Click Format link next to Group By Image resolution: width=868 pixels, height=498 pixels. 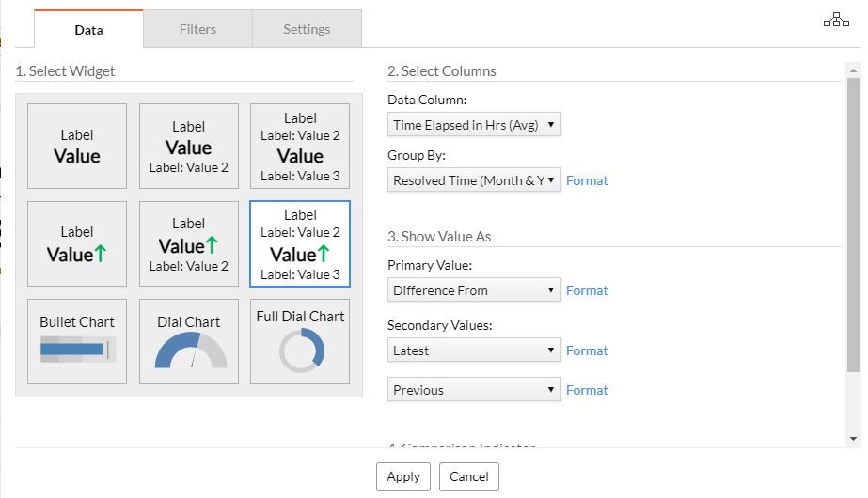(587, 180)
